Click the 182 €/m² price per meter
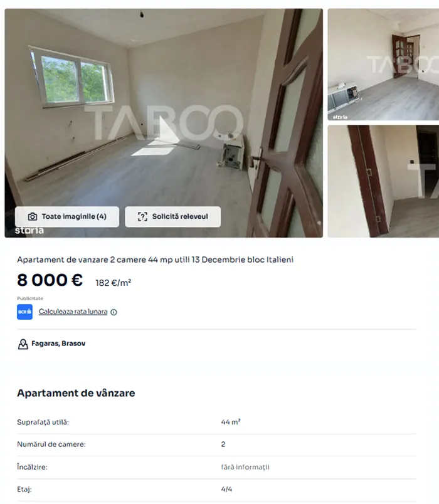 114,283
